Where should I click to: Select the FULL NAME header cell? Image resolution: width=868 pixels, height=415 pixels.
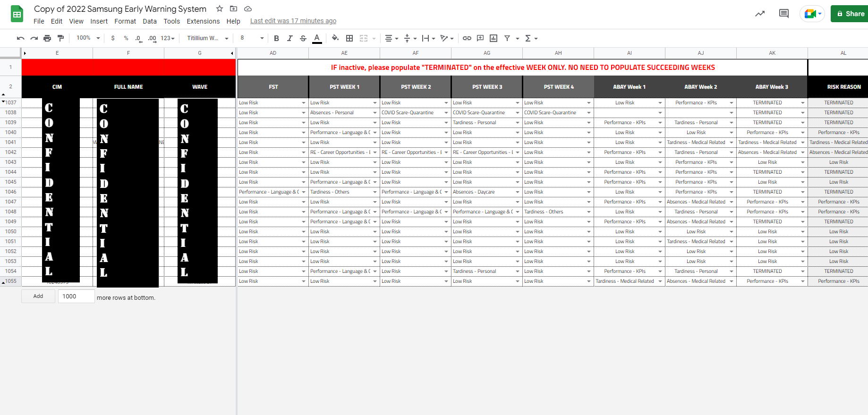coord(128,87)
